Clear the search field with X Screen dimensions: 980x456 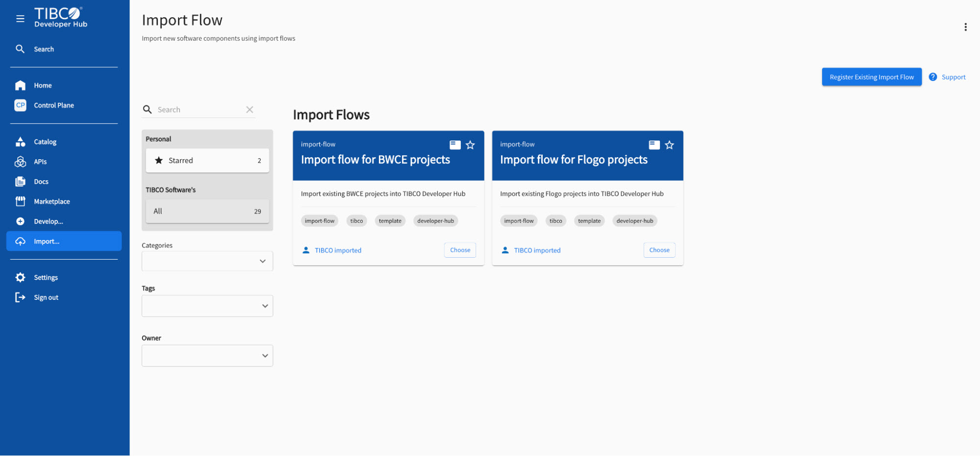tap(250, 110)
